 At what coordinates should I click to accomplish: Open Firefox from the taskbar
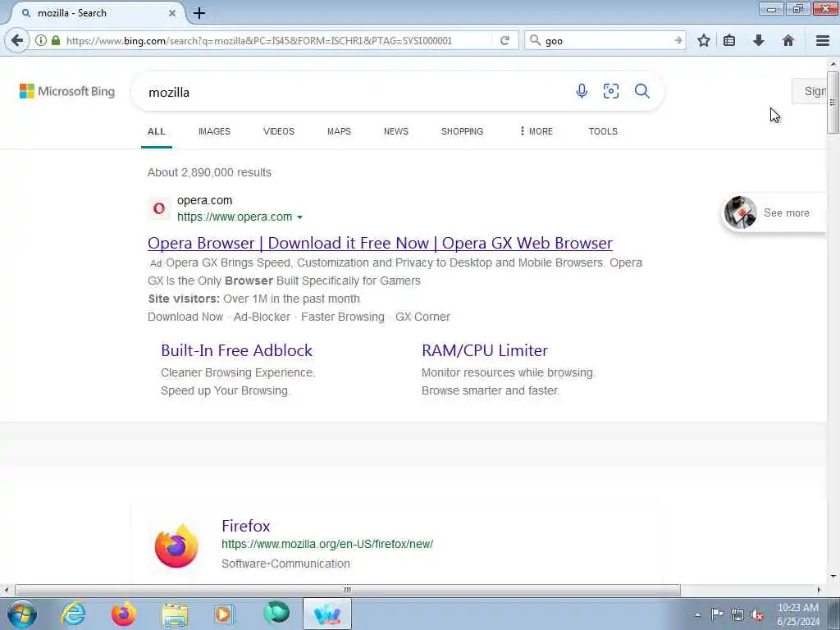124,614
